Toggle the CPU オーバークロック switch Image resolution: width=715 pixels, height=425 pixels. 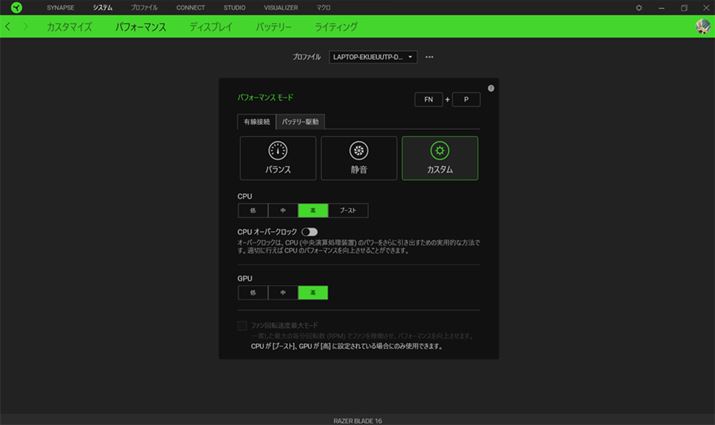point(309,232)
